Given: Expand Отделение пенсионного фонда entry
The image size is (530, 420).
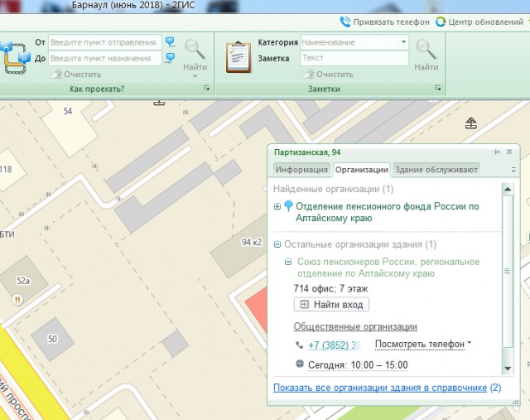Looking at the screenshot, I should tap(277, 206).
